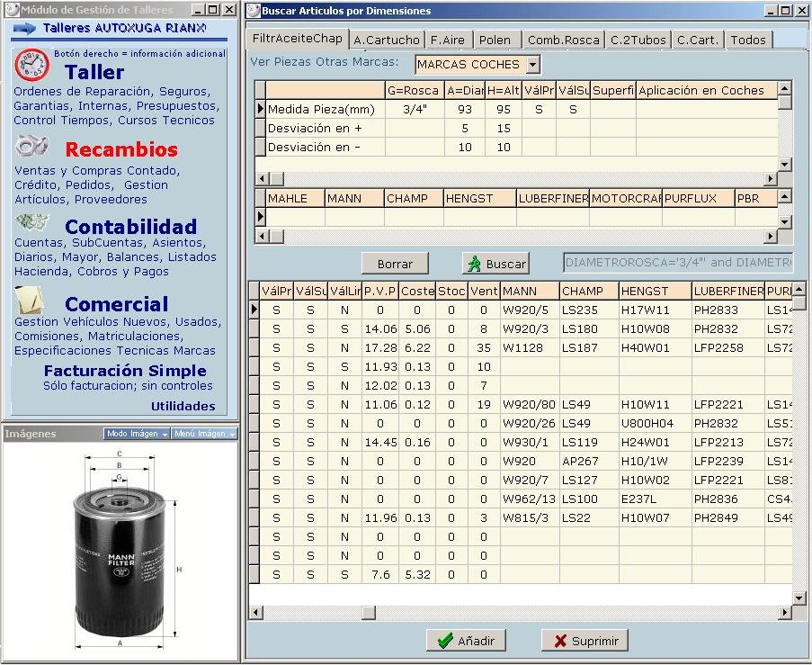Click the P.V.P column header
812x665 pixels.
point(380,292)
